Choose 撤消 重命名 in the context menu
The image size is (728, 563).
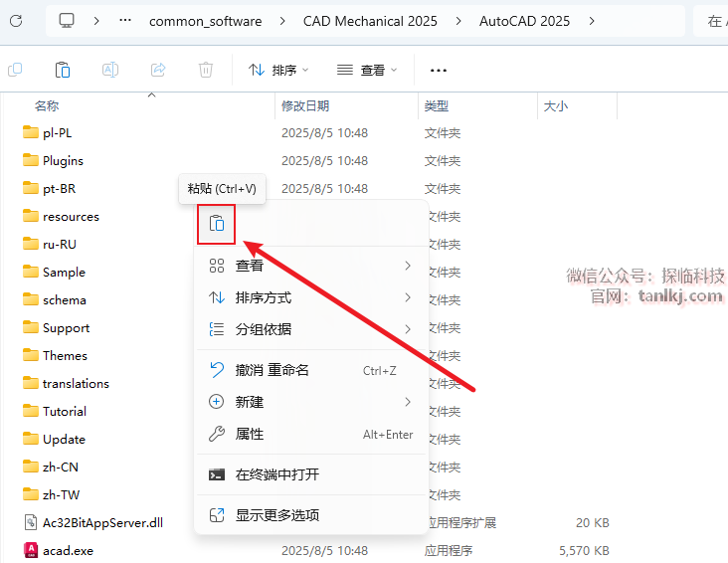pyautogui.click(x=310, y=370)
